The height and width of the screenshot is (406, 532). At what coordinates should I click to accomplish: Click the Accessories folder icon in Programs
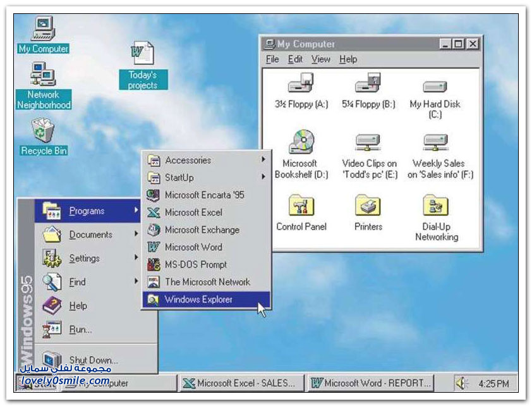[154, 160]
